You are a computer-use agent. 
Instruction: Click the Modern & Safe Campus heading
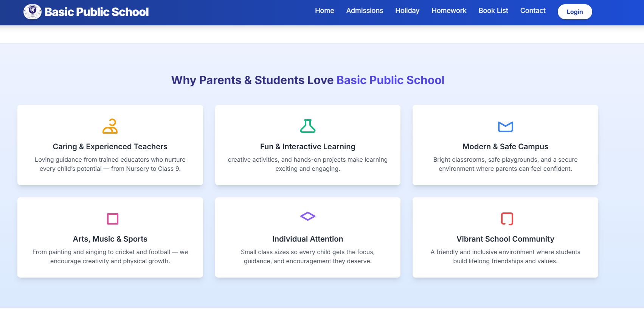pyautogui.click(x=505, y=147)
